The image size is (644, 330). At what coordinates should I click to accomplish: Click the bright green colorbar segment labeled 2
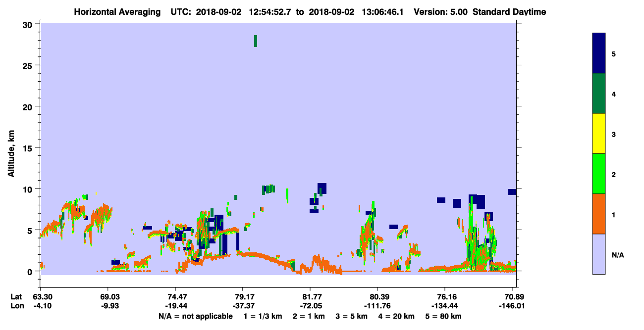tap(599, 173)
